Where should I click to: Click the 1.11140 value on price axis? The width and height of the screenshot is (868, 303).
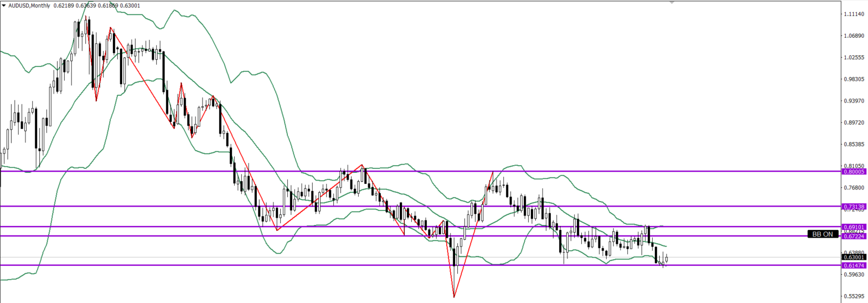click(853, 14)
